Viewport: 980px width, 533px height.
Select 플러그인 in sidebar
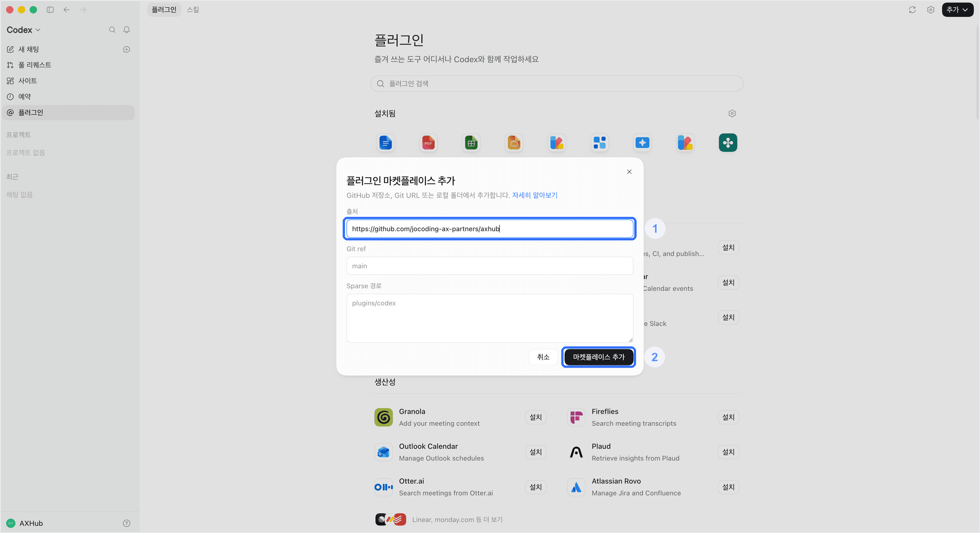click(x=68, y=113)
